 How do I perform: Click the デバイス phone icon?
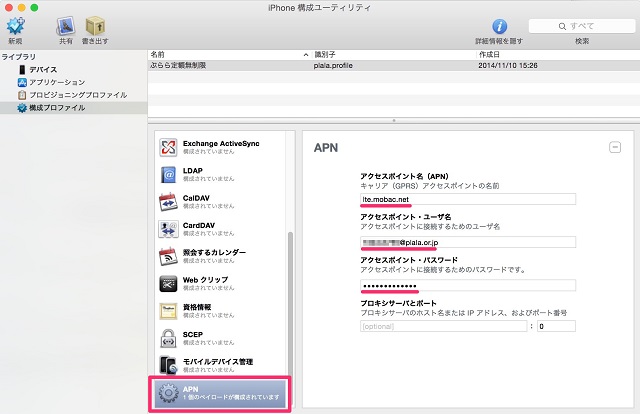22,69
